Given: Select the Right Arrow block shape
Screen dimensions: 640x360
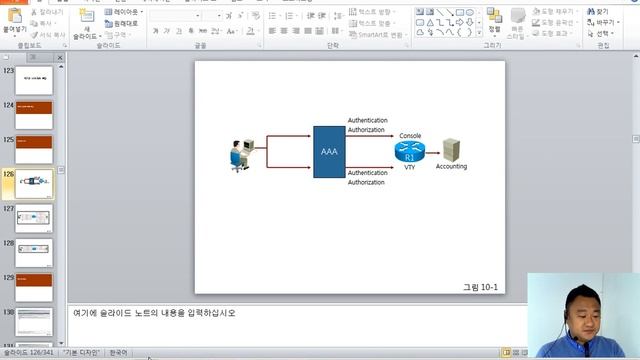Looking at the screenshot, I should pyautogui.click(x=460, y=22).
